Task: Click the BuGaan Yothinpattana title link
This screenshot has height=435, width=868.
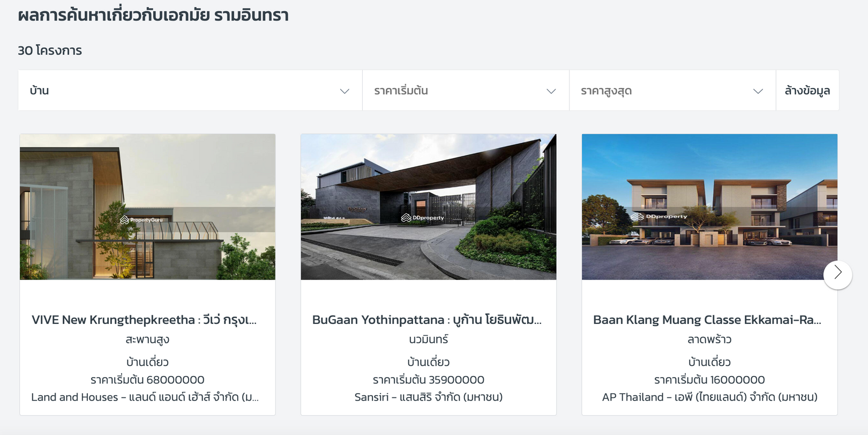Action: click(427, 320)
